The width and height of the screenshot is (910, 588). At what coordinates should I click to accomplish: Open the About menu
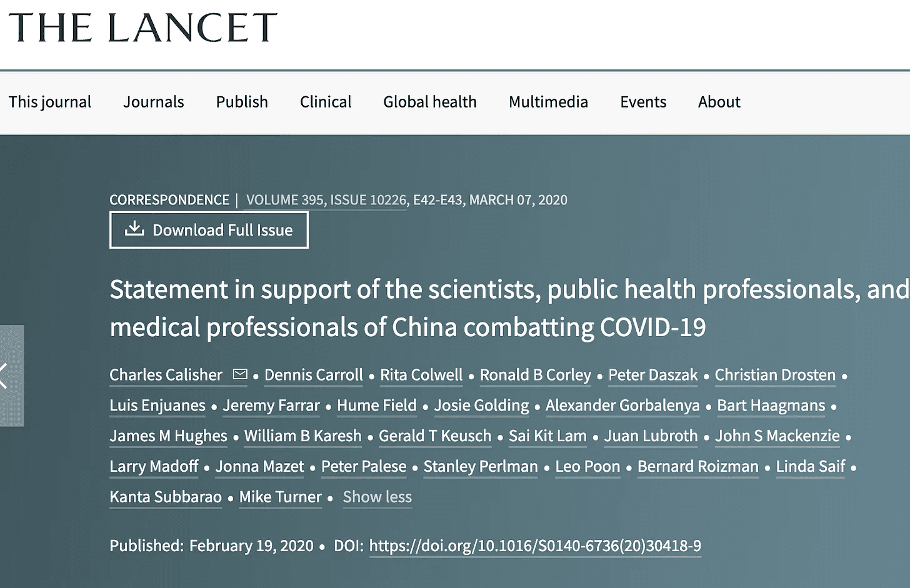pyautogui.click(x=719, y=102)
